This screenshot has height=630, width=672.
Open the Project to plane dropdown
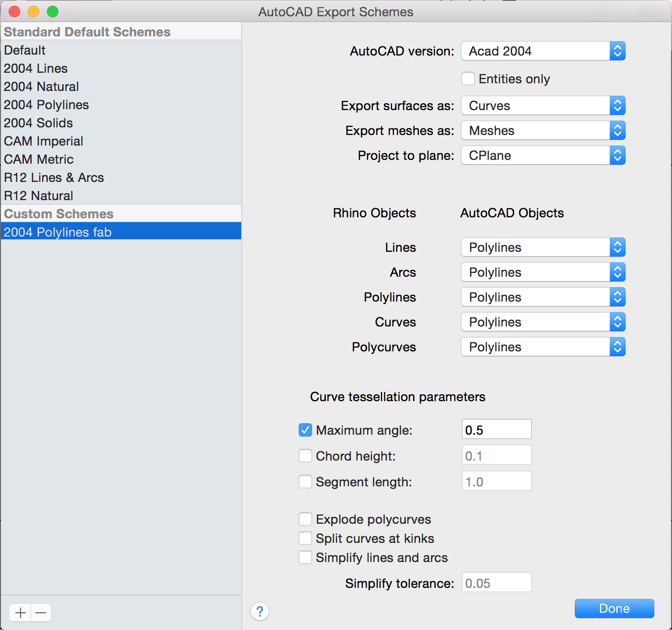543,155
